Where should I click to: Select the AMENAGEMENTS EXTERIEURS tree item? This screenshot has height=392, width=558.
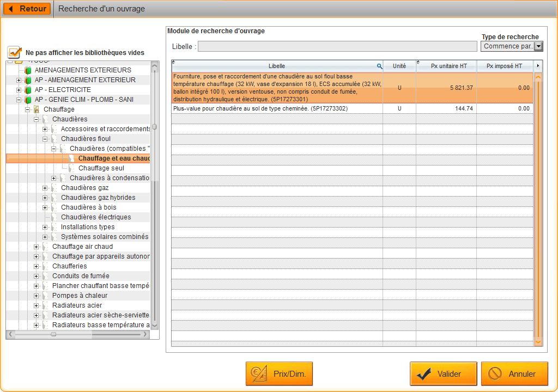[83, 70]
